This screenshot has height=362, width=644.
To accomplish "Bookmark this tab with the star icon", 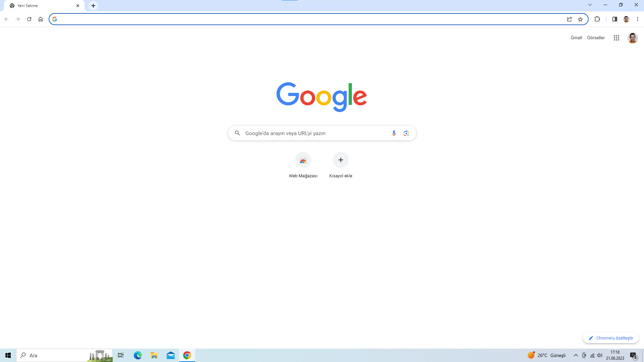I will click(x=580, y=19).
